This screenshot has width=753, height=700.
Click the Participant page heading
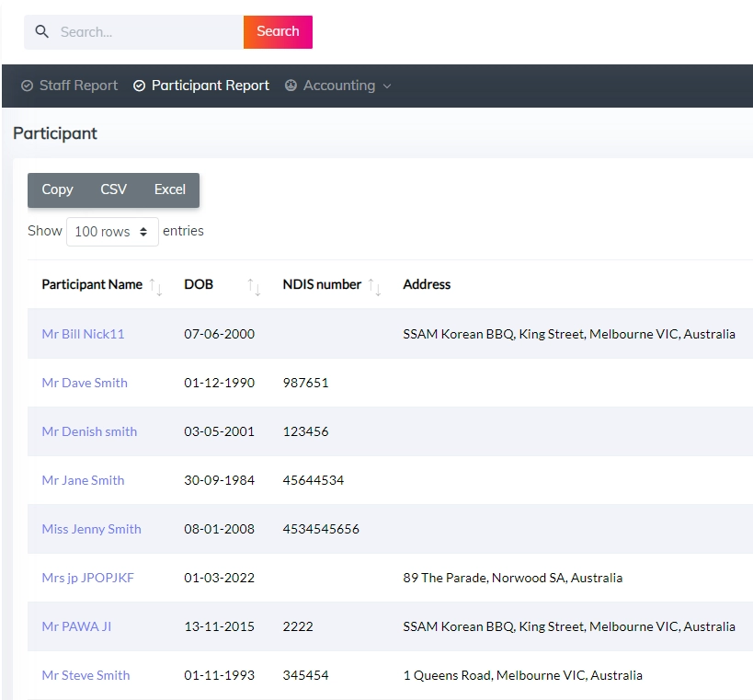tap(55, 133)
